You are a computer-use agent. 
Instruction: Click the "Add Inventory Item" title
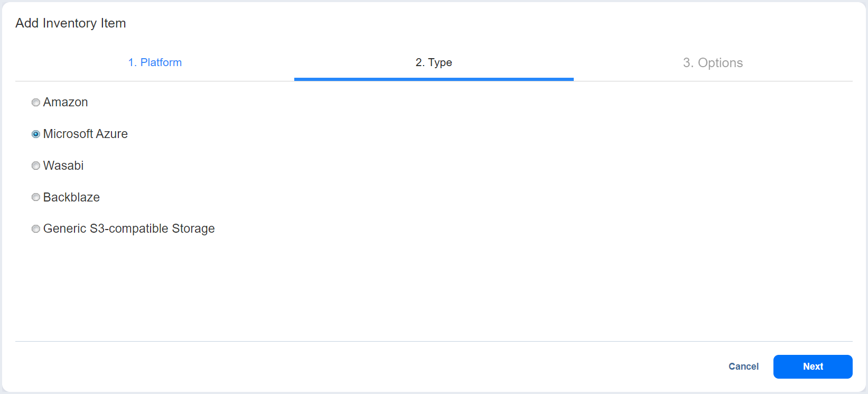point(70,23)
